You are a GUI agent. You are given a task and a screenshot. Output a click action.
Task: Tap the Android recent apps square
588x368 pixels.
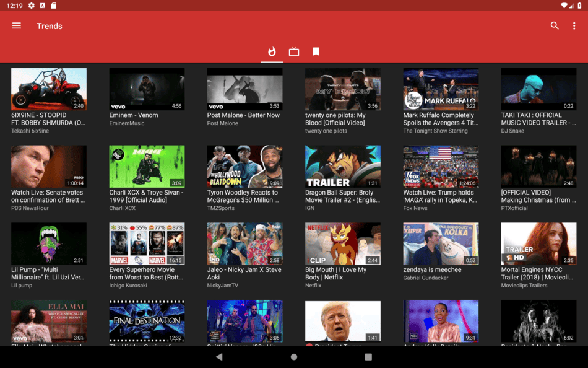(368, 357)
